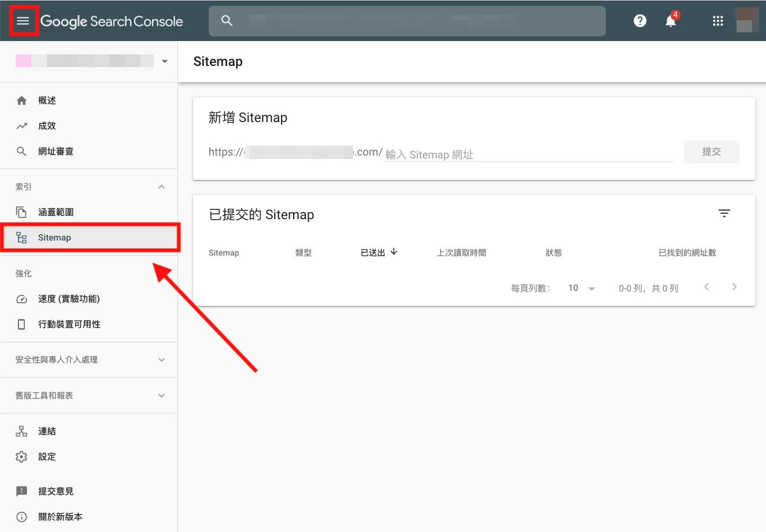Click the 0-0 列，共 0 列 text
This screenshot has width=766, height=532.
pyautogui.click(x=649, y=288)
